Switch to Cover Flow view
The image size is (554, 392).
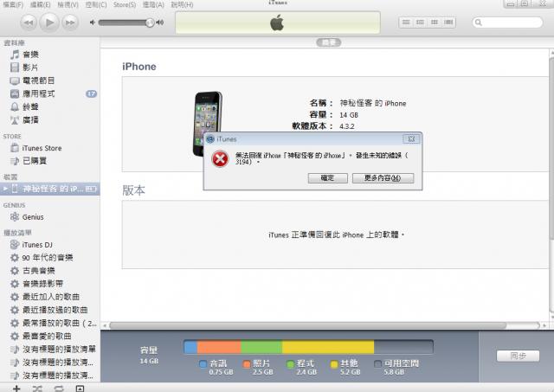coord(448,22)
